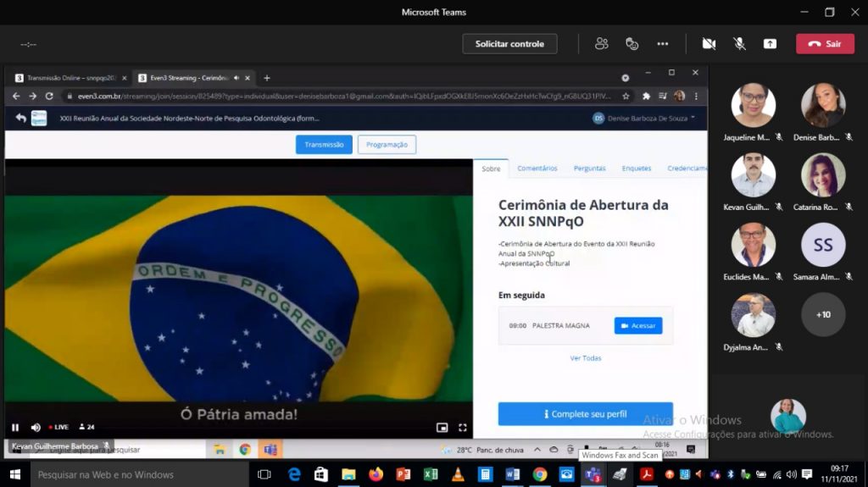Click Acessar for Palestra Magna
This screenshot has width=868, height=487.
(x=637, y=325)
